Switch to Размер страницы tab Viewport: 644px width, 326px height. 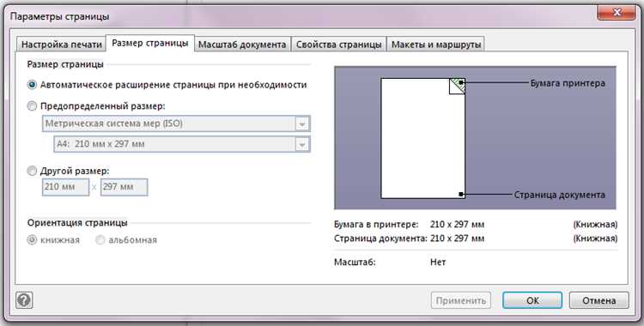click(x=150, y=43)
